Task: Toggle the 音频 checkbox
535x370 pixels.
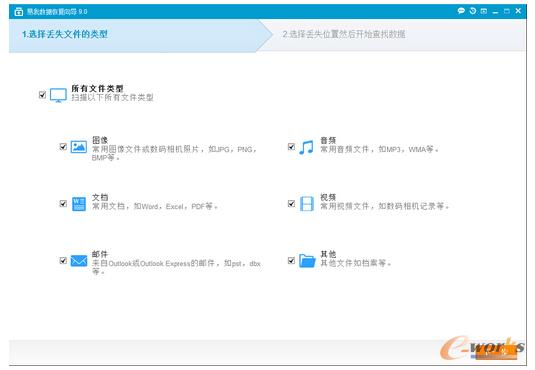Action: 291,147
